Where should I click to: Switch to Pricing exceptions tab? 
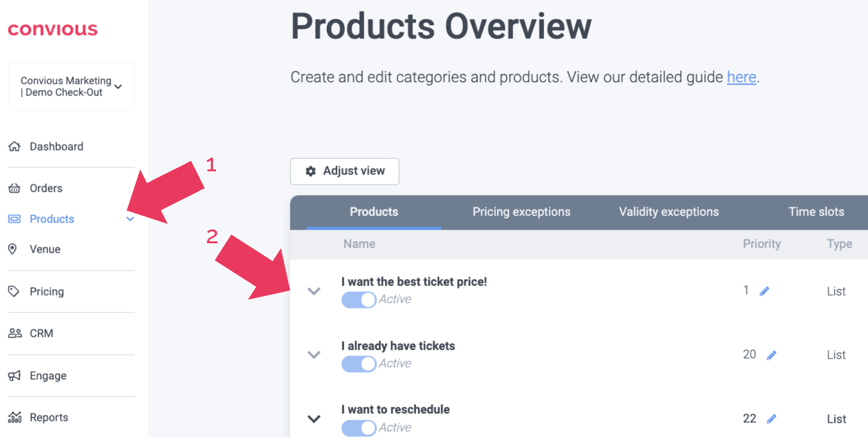coord(521,212)
